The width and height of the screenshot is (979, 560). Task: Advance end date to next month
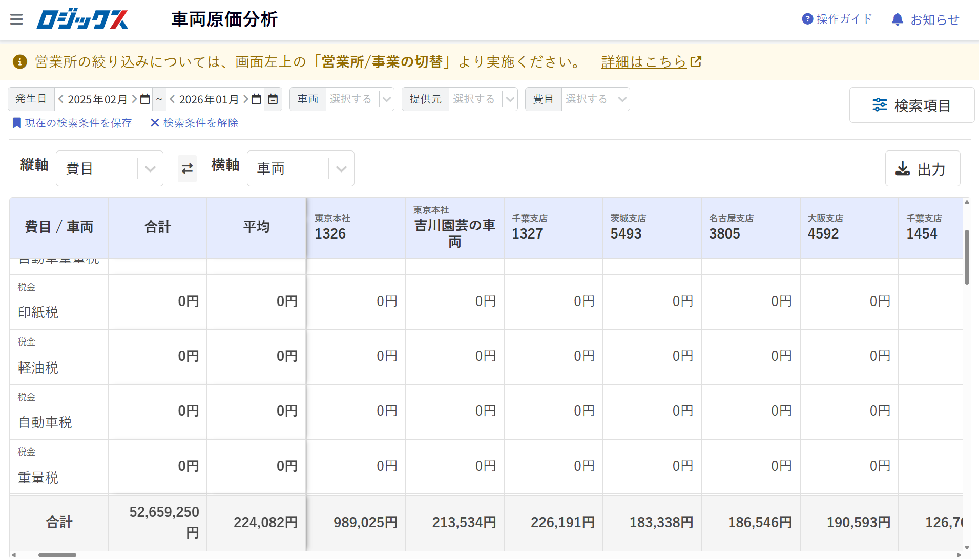(246, 99)
